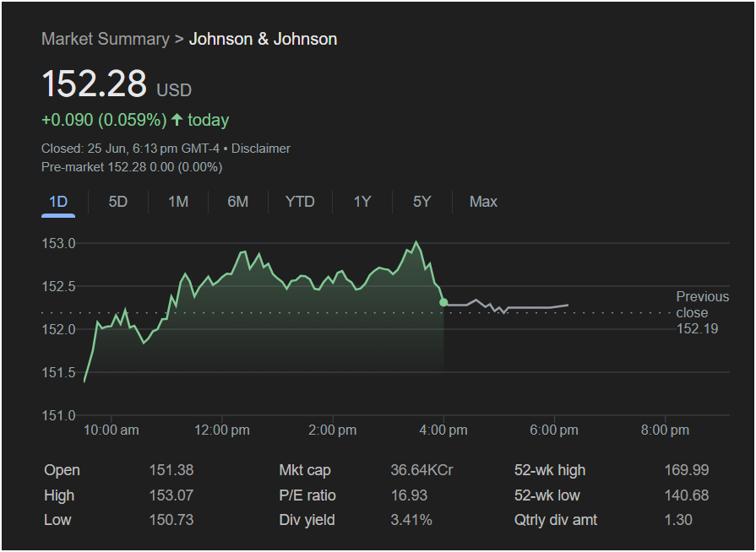Viewport: 756px width, 552px height.
Task: Click the 52-wk high value 169.99
Action: pos(687,470)
